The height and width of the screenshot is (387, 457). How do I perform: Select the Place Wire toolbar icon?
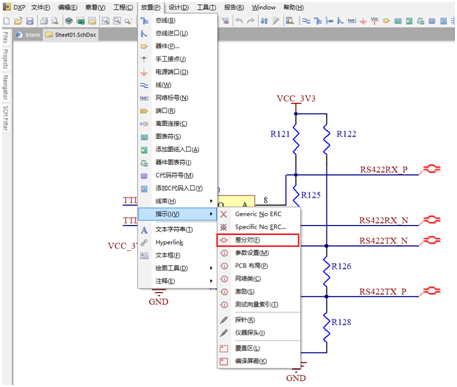click(x=306, y=21)
